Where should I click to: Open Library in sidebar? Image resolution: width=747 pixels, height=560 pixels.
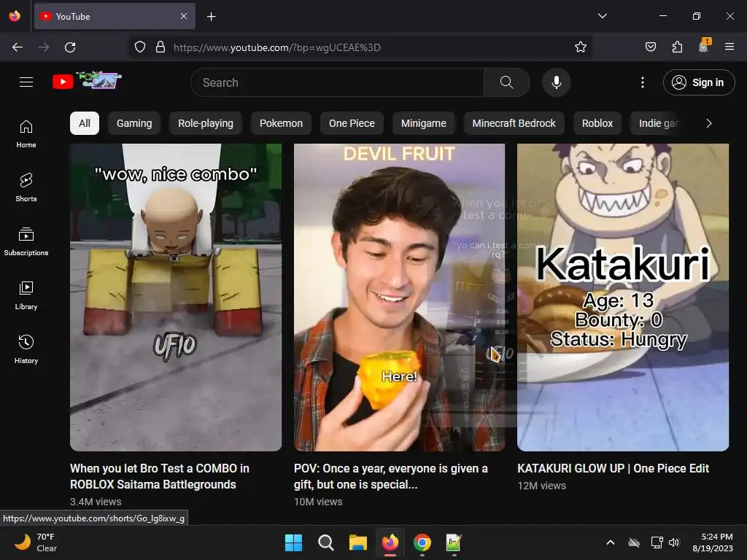[26, 295]
